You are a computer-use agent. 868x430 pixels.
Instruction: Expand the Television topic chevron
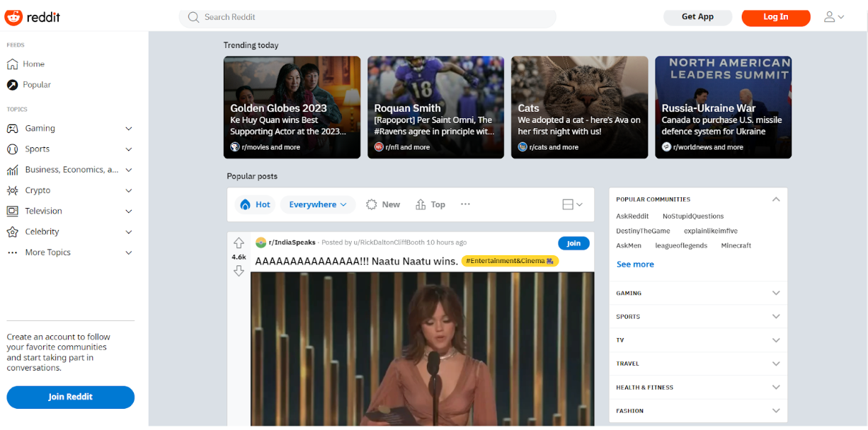pos(129,211)
